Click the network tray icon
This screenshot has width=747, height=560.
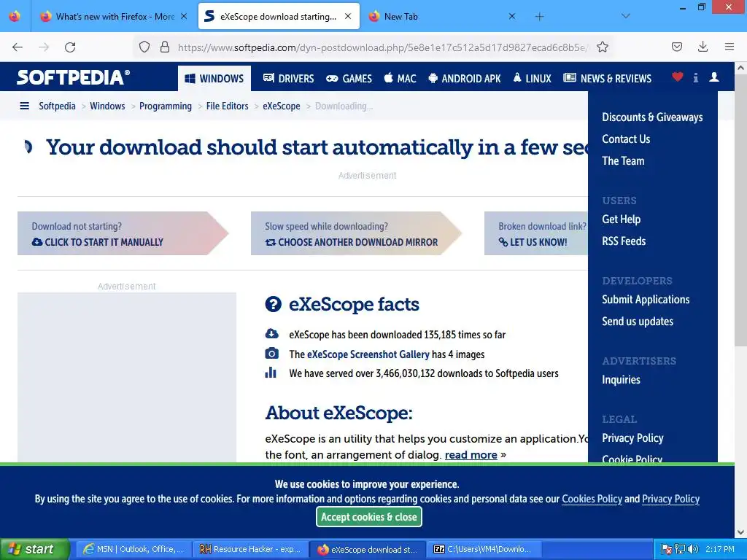pyautogui.click(x=680, y=549)
